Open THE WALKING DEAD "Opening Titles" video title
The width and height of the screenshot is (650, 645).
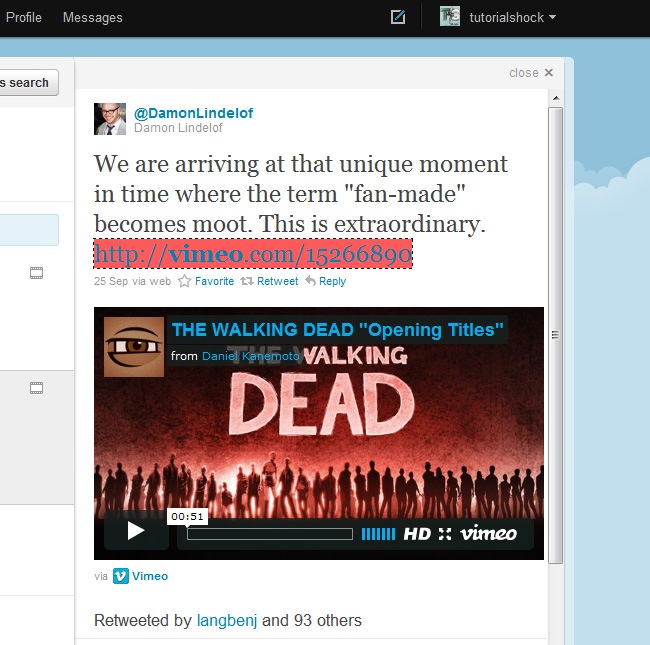[337, 330]
